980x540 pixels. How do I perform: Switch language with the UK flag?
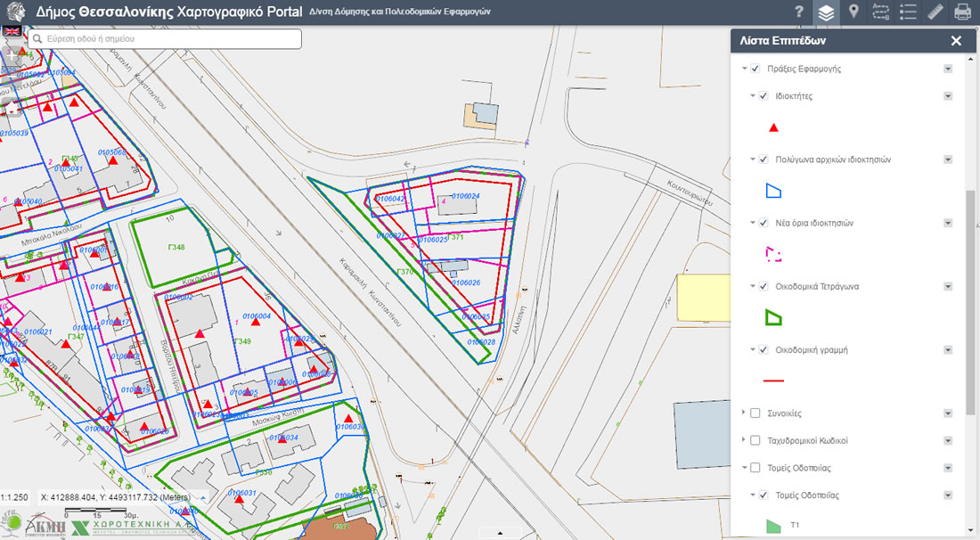pyautogui.click(x=12, y=31)
